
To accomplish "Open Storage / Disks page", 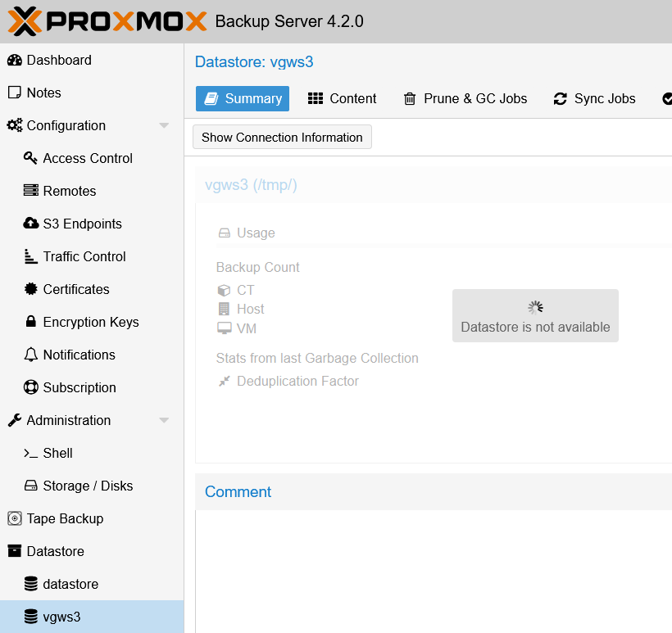I will [x=92, y=486].
